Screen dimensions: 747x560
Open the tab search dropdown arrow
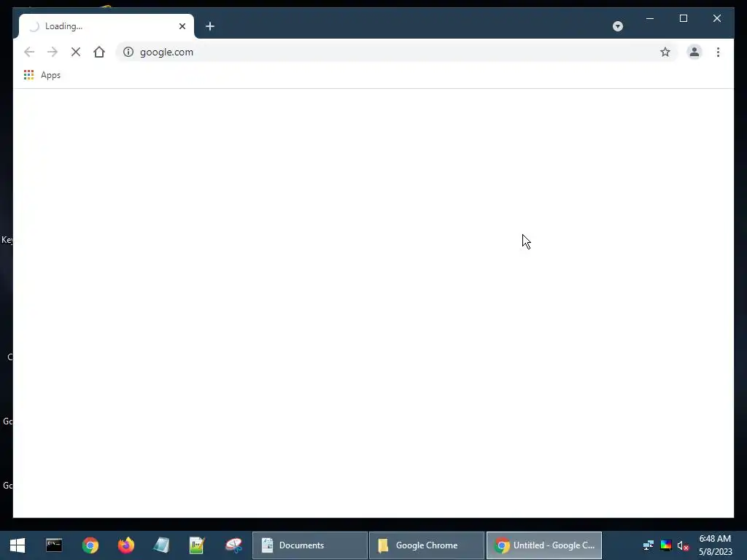(617, 26)
